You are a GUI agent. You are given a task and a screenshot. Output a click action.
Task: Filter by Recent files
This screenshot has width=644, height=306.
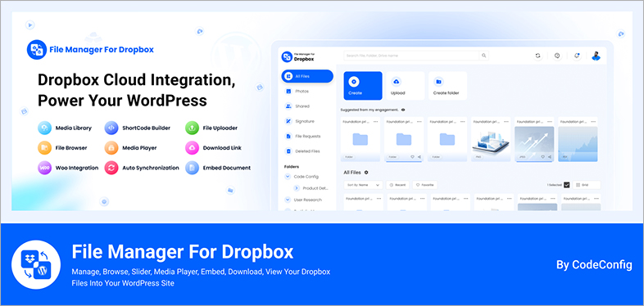point(397,185)
